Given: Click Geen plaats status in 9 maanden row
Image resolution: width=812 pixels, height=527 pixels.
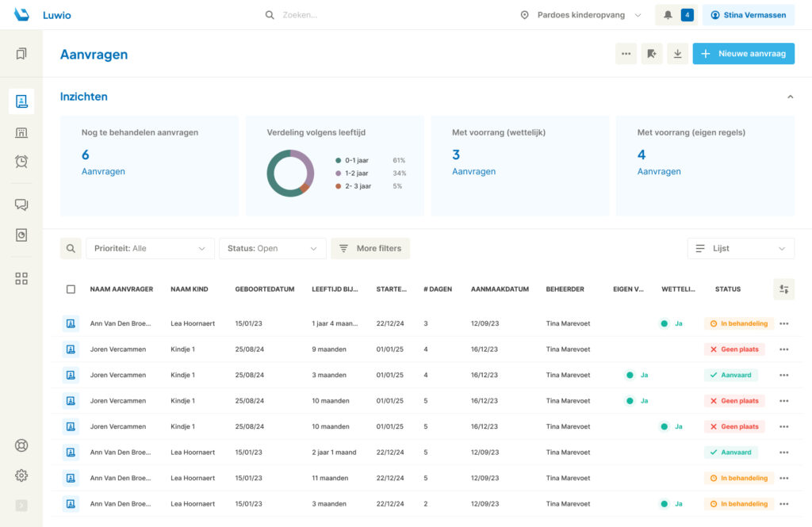Looking at the screenshot, I should 735,349.
